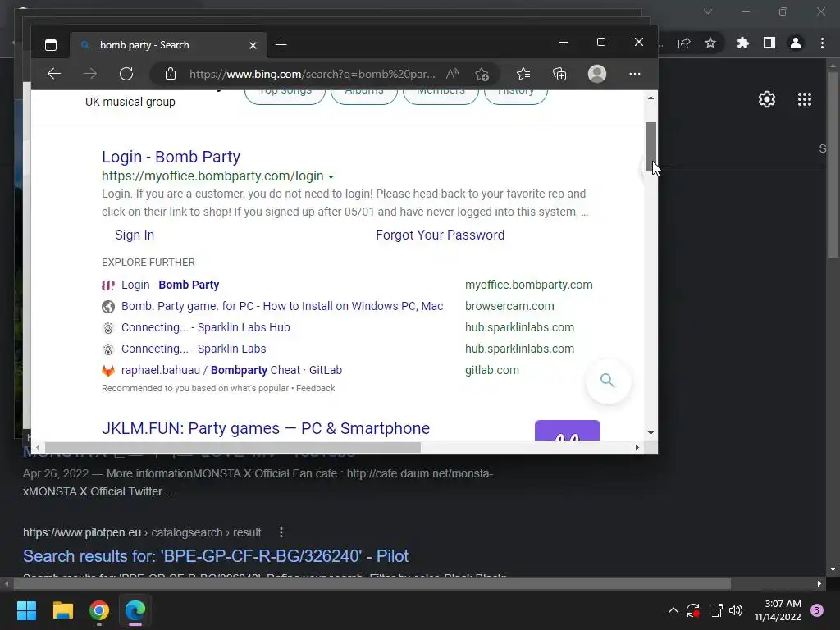Open Read aloud icon in Edge address bar
This screenshot has width=840, height=630.
point(452,74)
